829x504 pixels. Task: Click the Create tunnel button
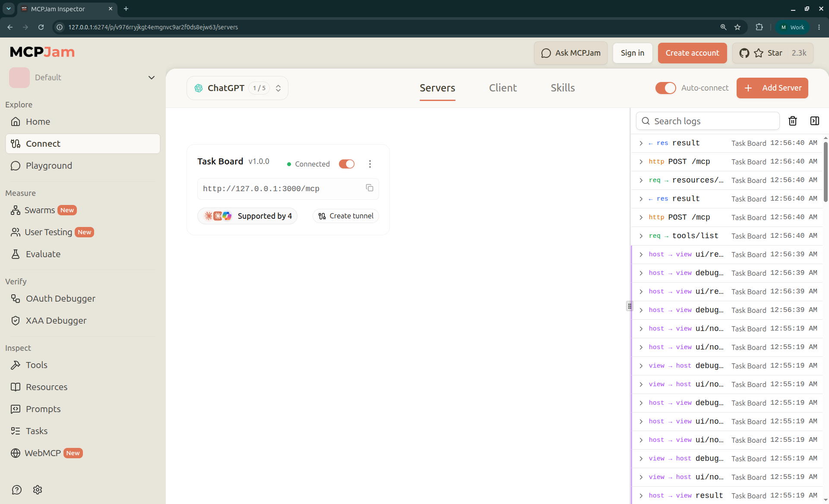tap(346, 216)
